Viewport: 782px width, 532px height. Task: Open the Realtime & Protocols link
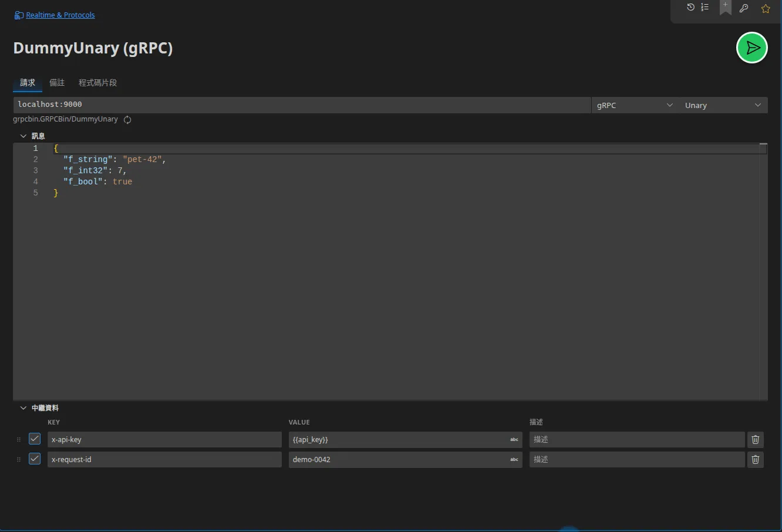pyautogui.click(x=60, y=15)
